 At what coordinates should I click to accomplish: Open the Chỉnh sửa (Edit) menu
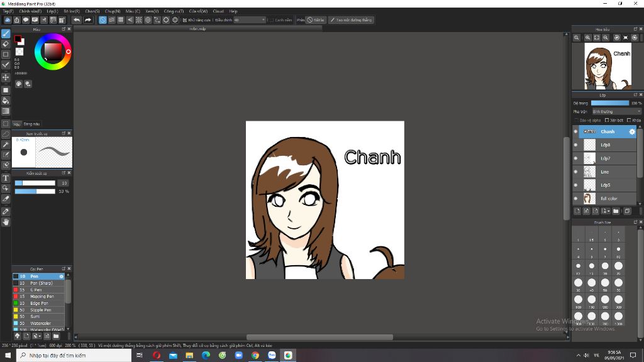[x=30, y=11]
